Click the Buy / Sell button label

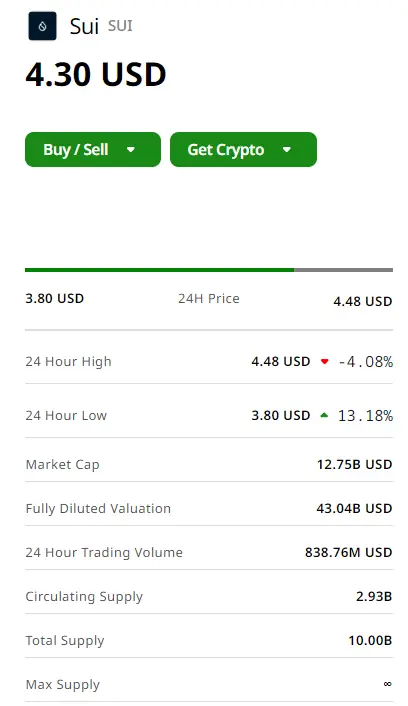pos(76,149)
